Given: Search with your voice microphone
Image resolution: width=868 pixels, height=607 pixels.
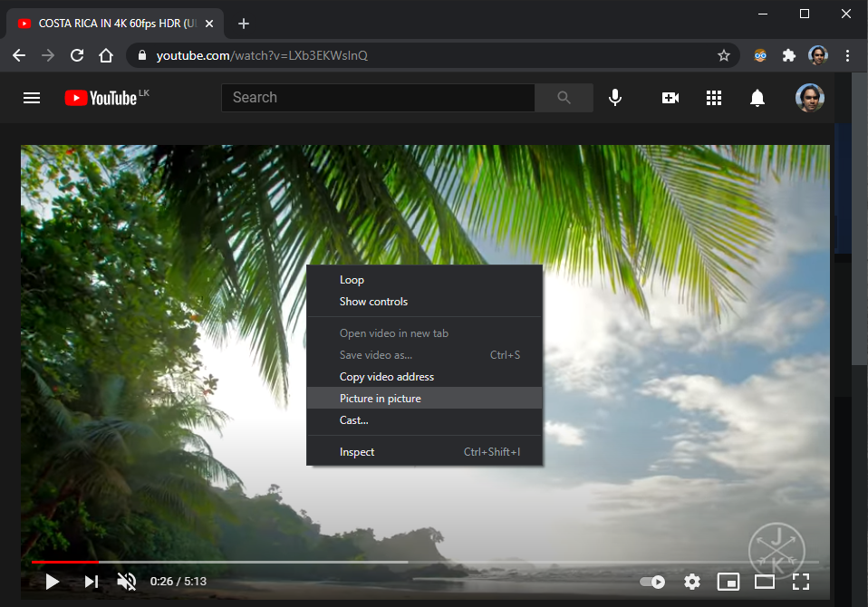Looking at the screenshot, I should 615,98.
